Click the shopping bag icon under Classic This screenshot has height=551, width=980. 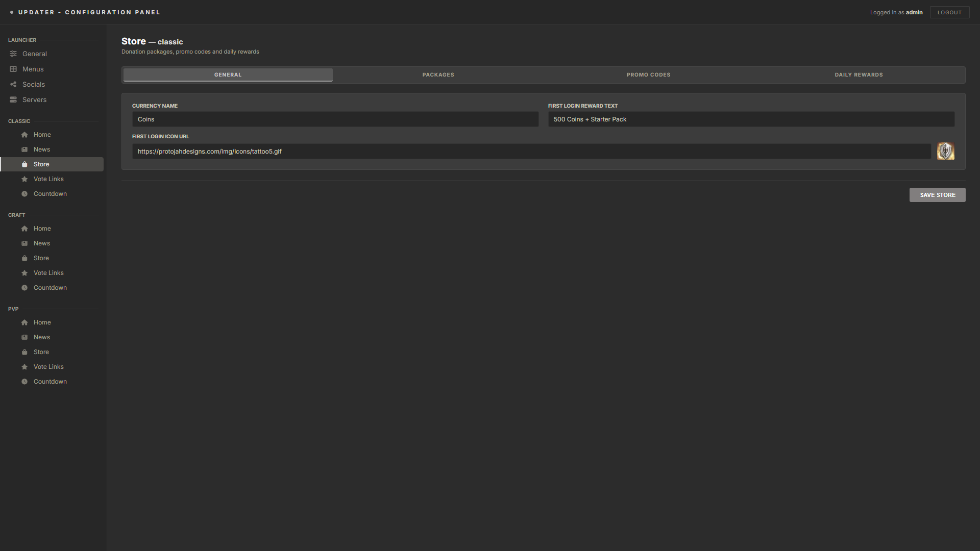[24, 164]
